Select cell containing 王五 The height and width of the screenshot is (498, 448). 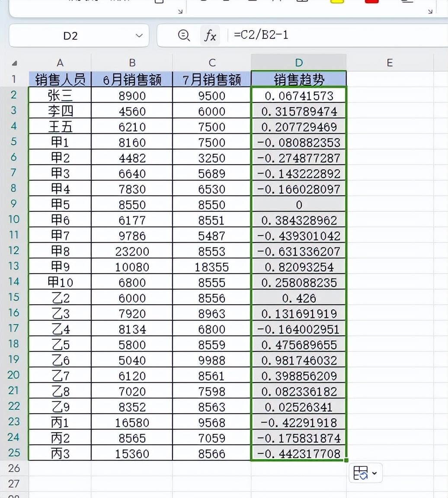tap(60, 126)
